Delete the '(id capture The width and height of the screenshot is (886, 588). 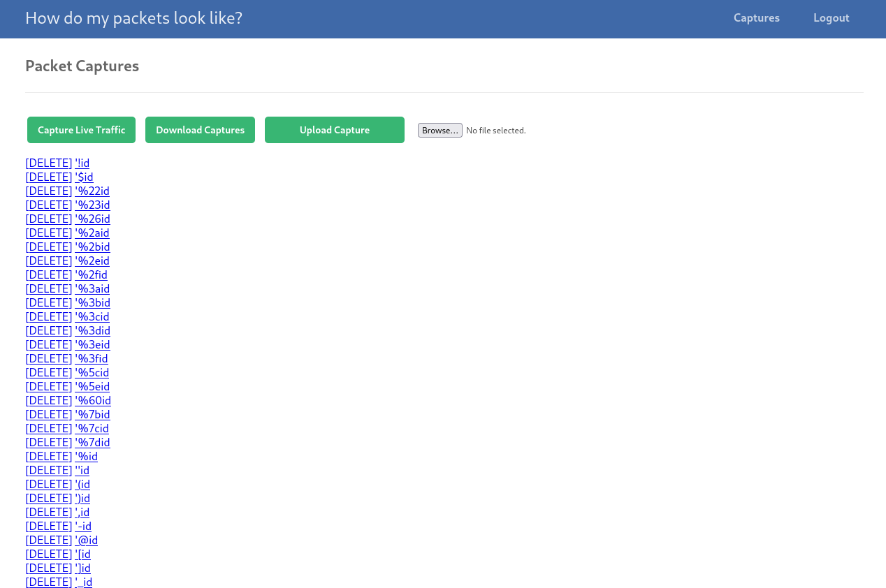[x=49, y=484]
